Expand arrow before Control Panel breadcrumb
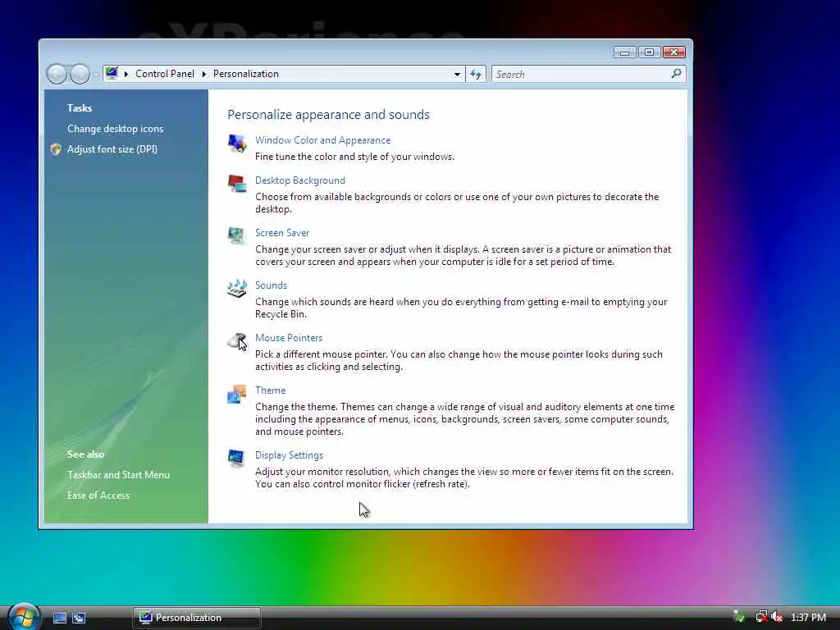Viewport: 840px width, 630px height. [126, 74]
